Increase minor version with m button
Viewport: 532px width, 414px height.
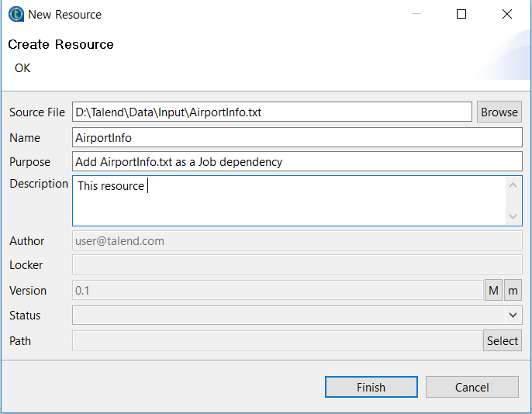(x=513, y=291)
